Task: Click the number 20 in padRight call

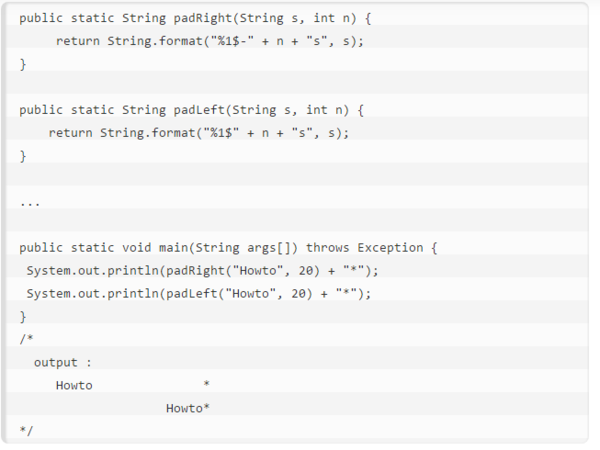Action: pos(306,271)
